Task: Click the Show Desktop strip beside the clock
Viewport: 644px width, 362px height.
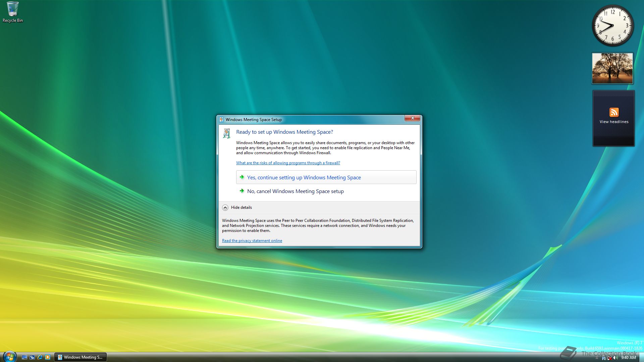Action: point(642,357)
